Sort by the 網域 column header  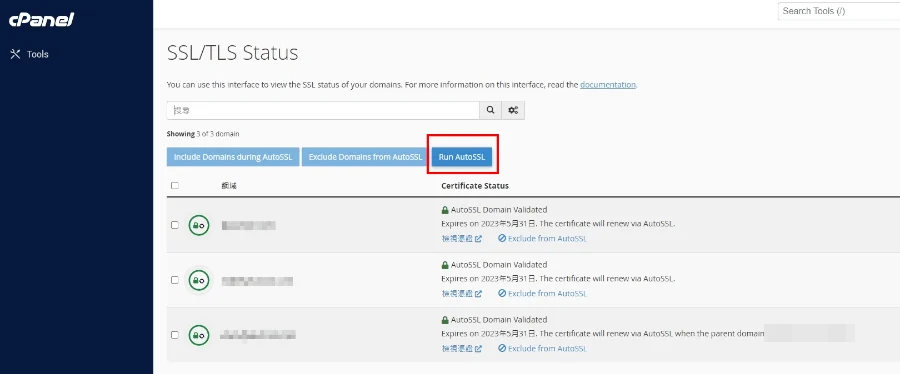[230, 186]
